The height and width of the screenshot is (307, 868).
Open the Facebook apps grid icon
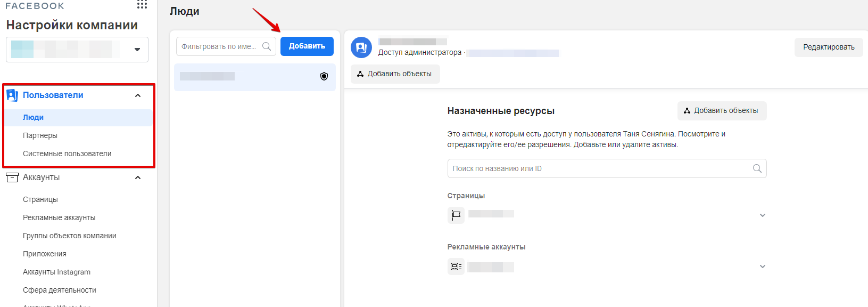[142, 4]
